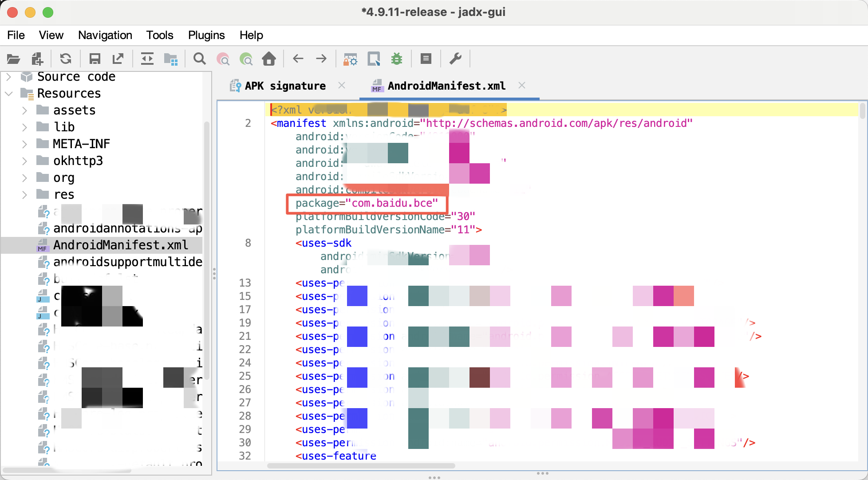Expand the assets folder
The height and width of the screenshot is (480, 868).
pos(24,110)
